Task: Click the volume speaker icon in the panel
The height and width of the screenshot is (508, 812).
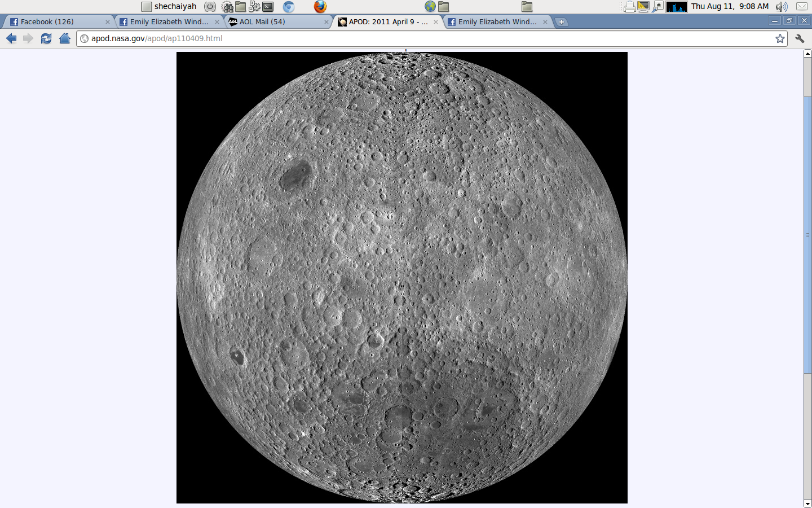Action: [x=782, y=7]
